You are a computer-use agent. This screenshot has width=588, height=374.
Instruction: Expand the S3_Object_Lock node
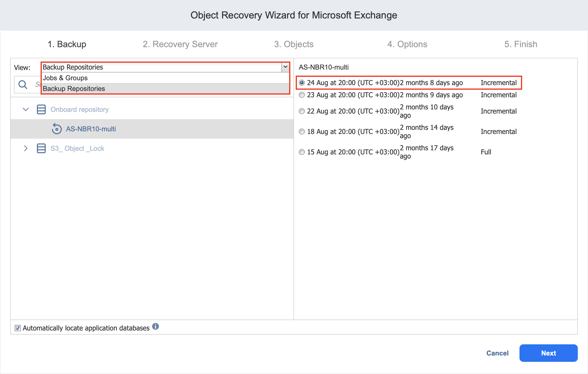click(26, 148)
